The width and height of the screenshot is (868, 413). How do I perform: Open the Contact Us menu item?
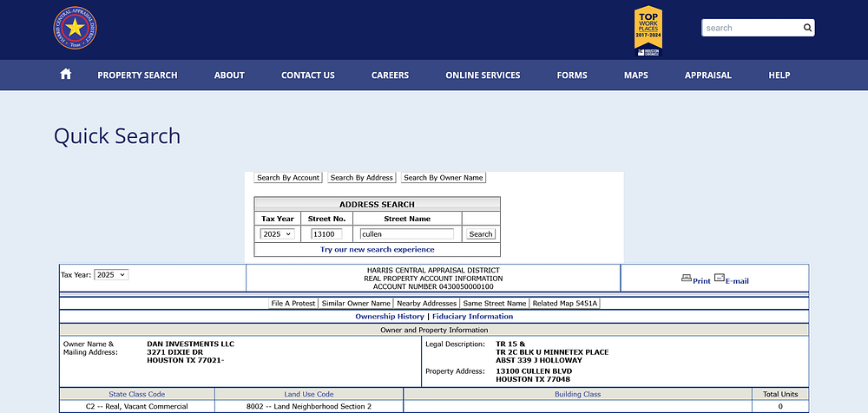[308, 75]
